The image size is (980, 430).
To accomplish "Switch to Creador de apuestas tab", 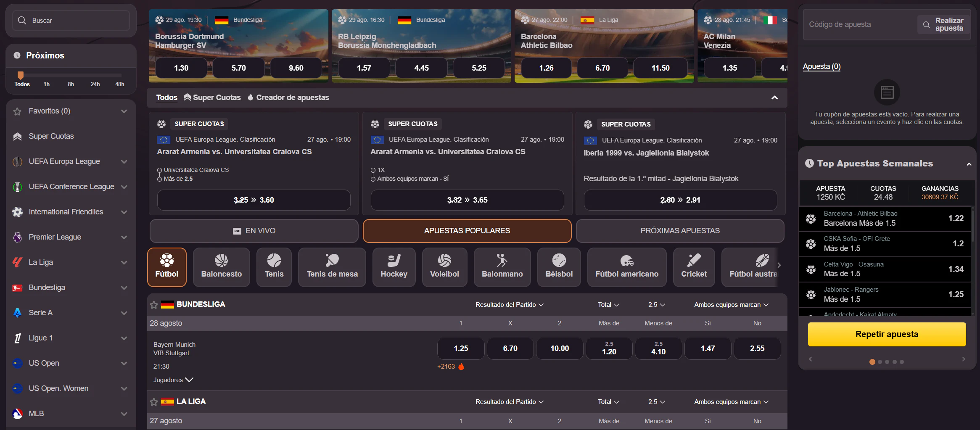I will [288, 98].
